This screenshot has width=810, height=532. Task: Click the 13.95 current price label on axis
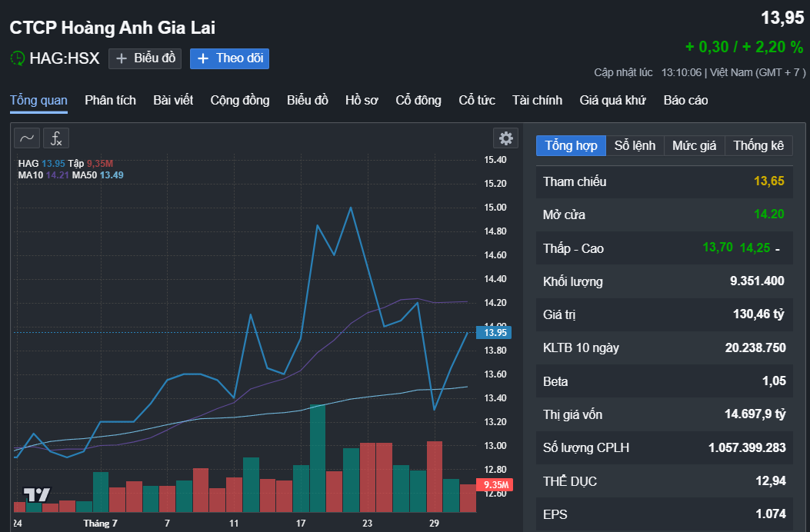pos(492,332)
